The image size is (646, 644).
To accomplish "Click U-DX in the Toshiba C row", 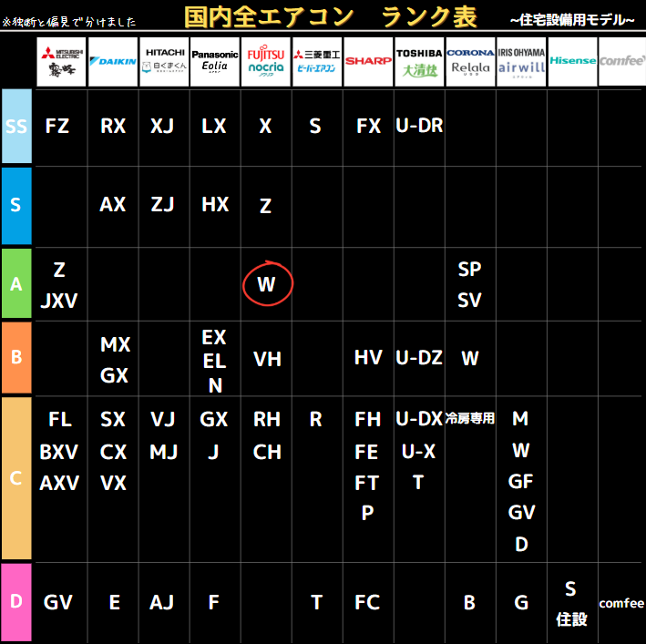I will [x=419, y=419].
